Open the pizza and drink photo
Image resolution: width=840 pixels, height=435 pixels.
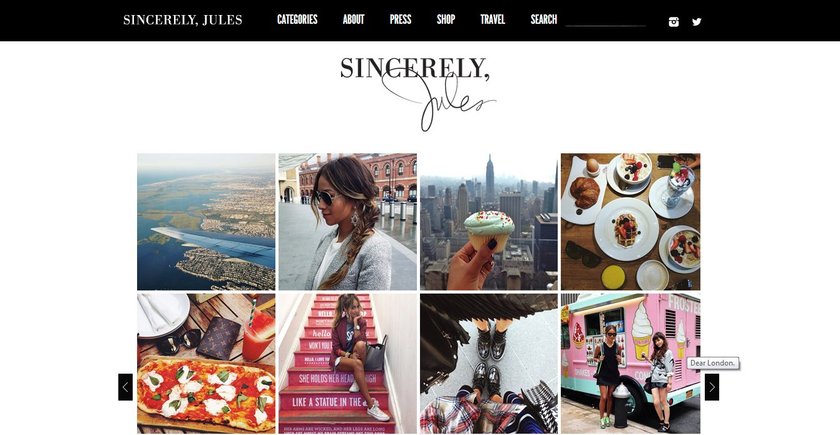(x=206, y=363)
